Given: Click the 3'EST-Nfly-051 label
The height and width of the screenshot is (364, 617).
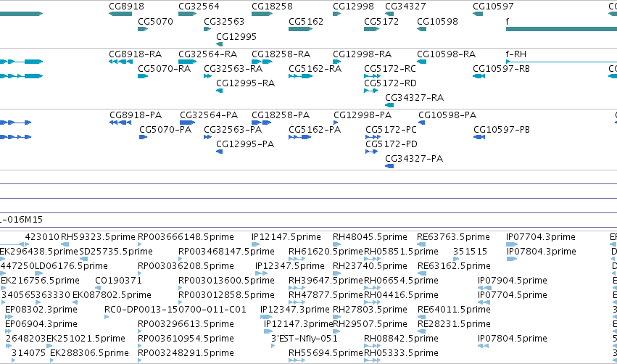Looking at the screenshot, I should [305, 339].
